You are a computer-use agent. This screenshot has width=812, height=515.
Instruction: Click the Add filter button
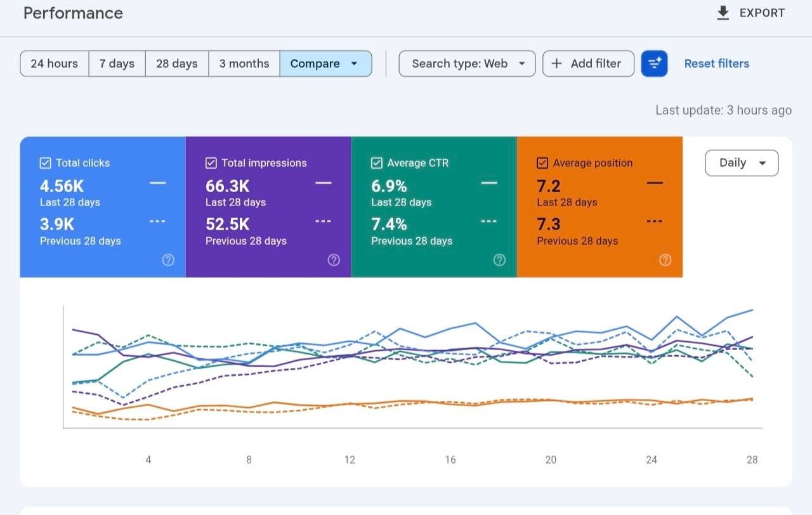[588, 63]
